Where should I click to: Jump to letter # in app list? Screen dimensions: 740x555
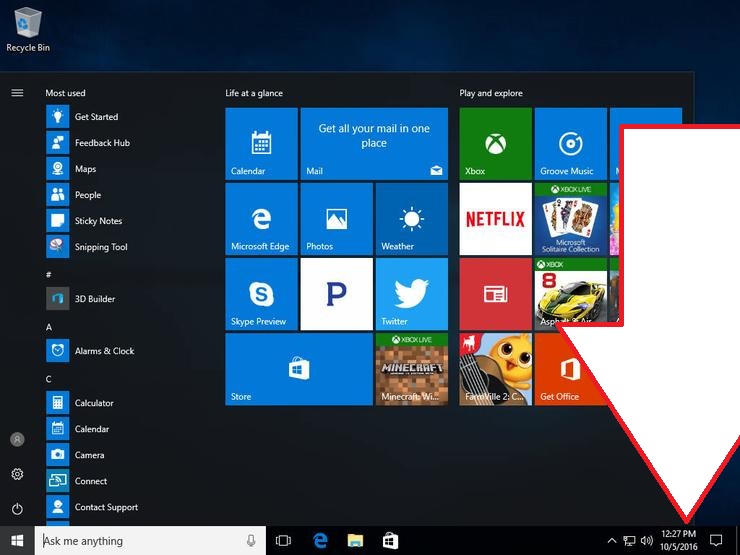point(49,275)
